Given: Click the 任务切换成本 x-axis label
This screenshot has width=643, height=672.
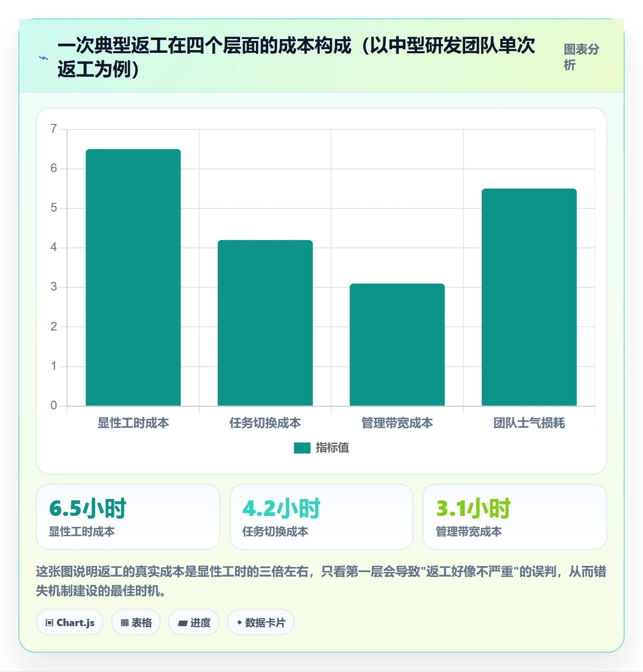Looking at the screenshot, I should tap(265, 423).
